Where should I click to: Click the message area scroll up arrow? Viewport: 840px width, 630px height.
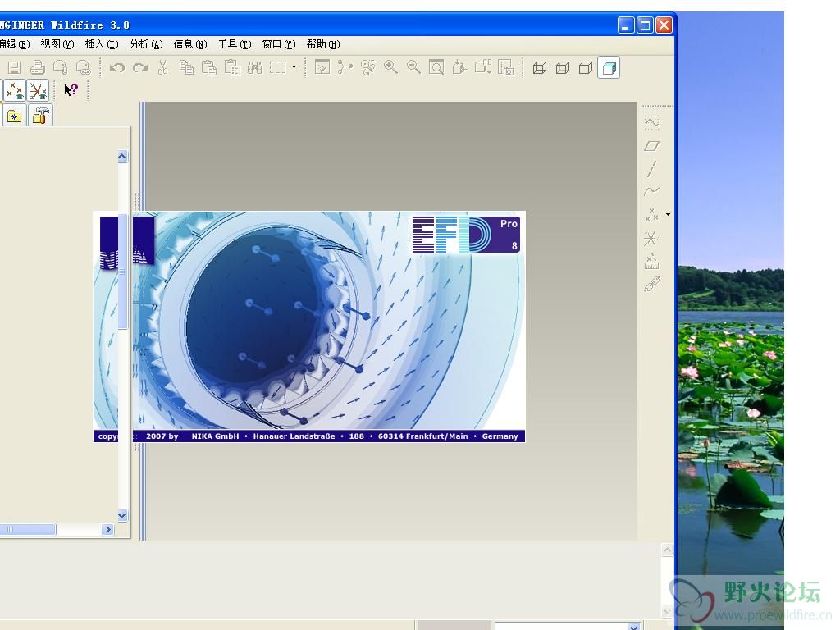[667, 550]
